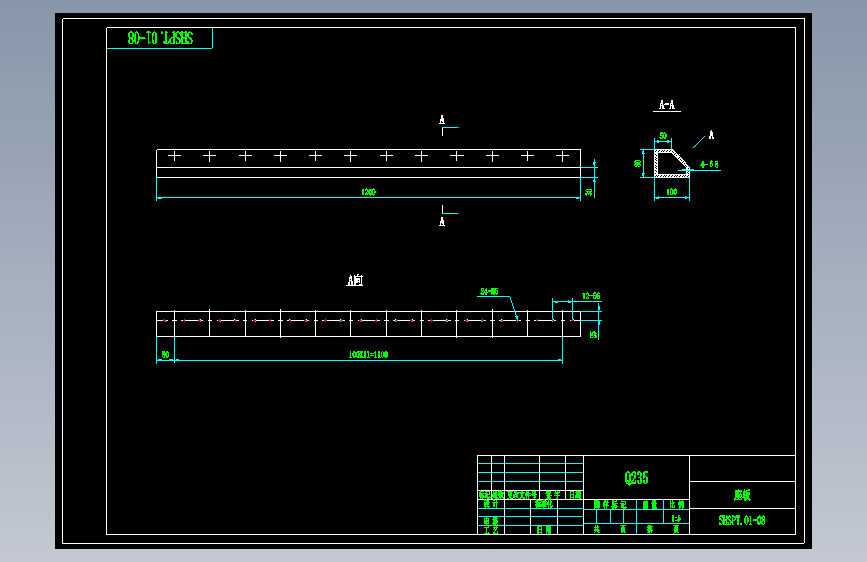This screenshot has height=562, width=867.
Task: Click the first cross mark on the top view bar
Action: click(x=174, y=157)
